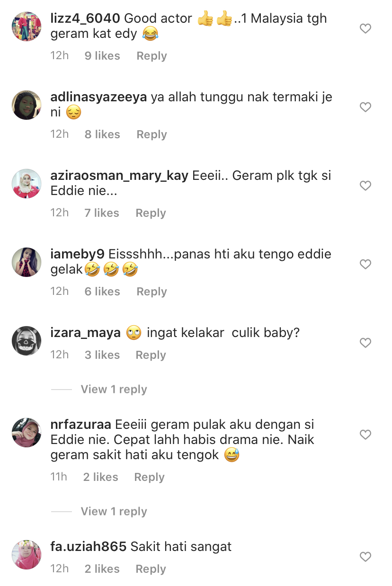Like izara_maya's comment
The image size is (392, 586).
(365, 343)
